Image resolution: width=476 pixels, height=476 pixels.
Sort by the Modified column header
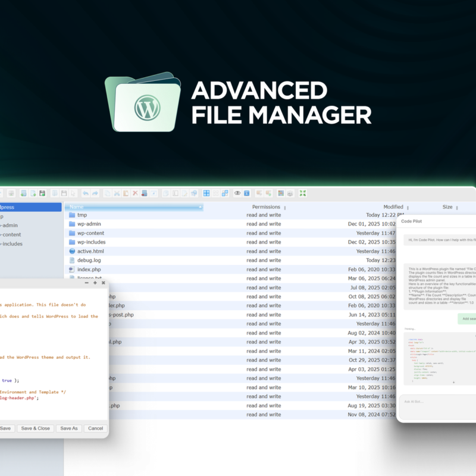point(393,207)
